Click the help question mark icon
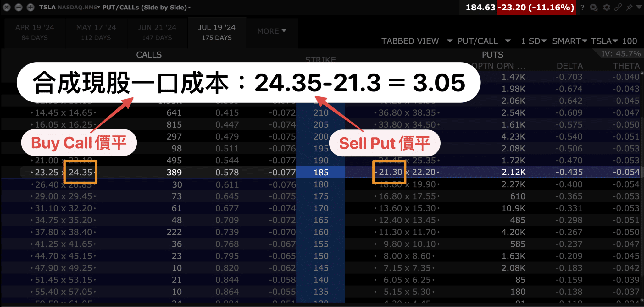The width and height of the screenshot is (644, 307). (x=583, y=8)
